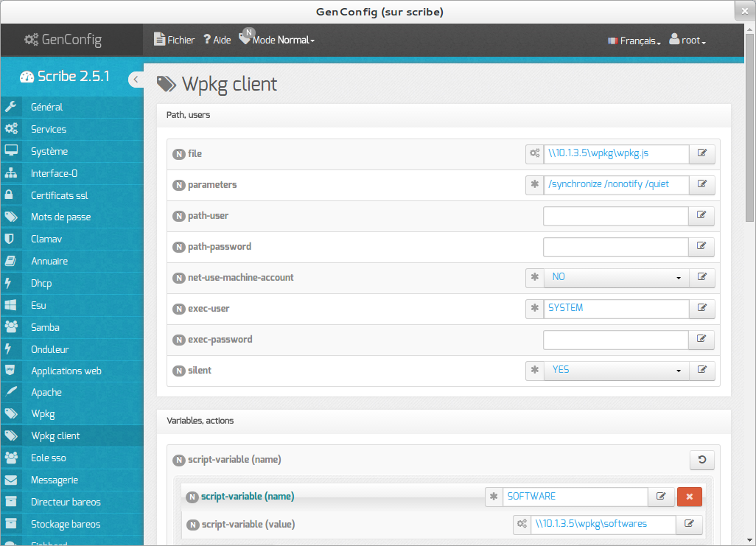Click the envelope icon for Messagerie
This screenshot has width=756, height=546.
[x=11, y=480]
